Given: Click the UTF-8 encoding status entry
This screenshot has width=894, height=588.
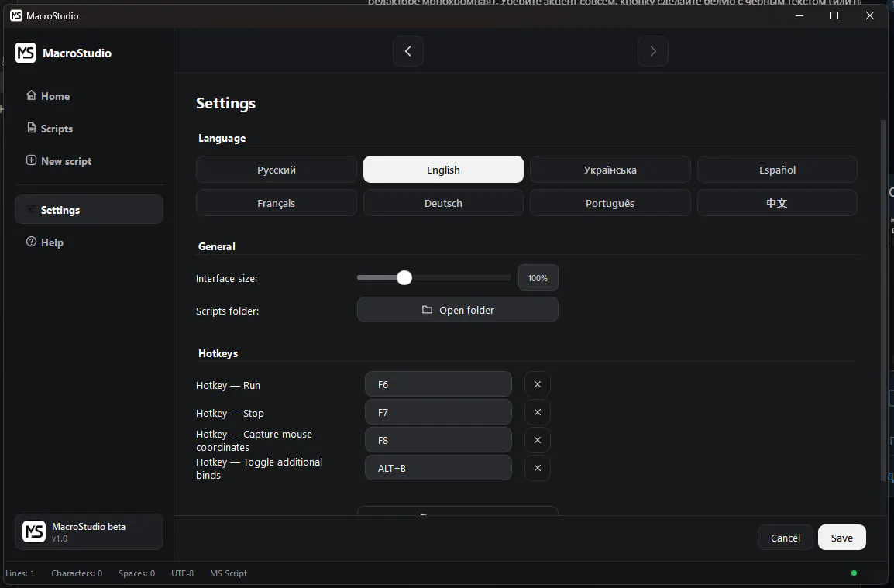Looking at the screenshot, I should point(183,573).
